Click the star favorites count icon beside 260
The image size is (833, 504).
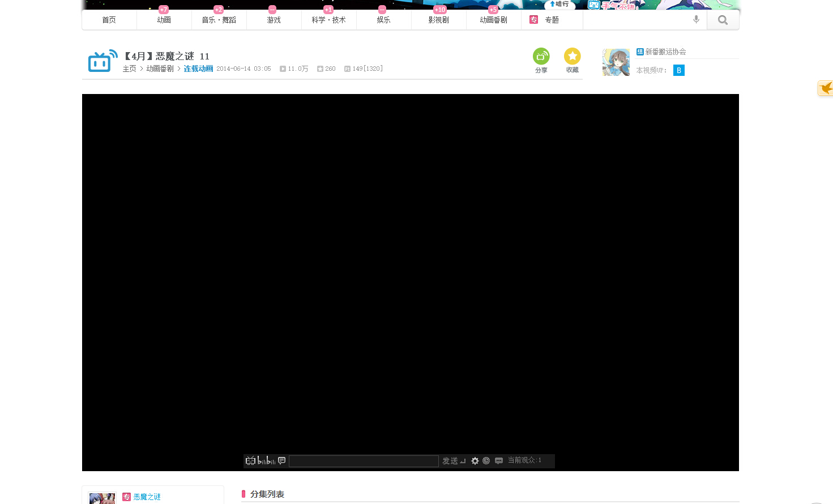click(320, 69)
